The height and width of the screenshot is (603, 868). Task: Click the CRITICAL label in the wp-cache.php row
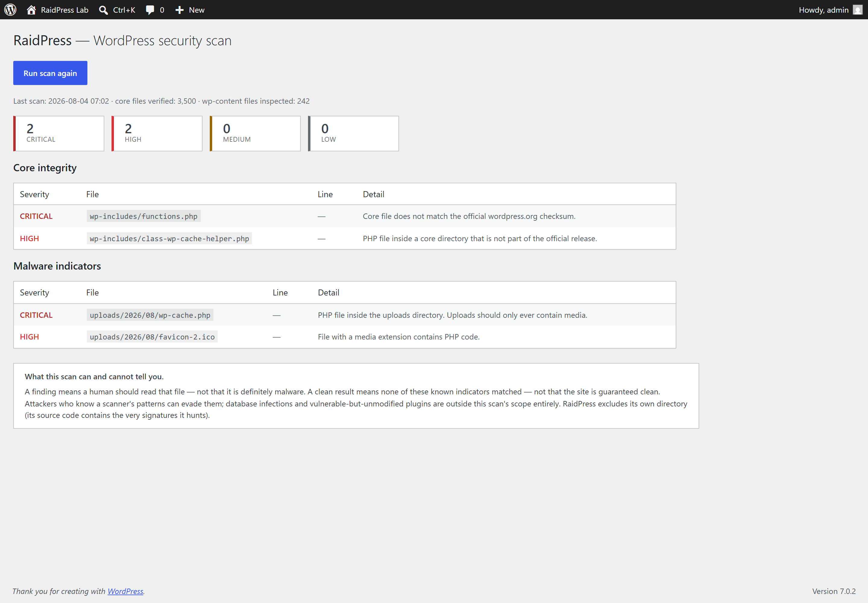point(36,315)
